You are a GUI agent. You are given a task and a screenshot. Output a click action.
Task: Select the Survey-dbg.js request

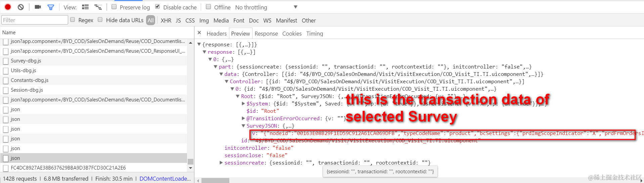pos(94,61)
